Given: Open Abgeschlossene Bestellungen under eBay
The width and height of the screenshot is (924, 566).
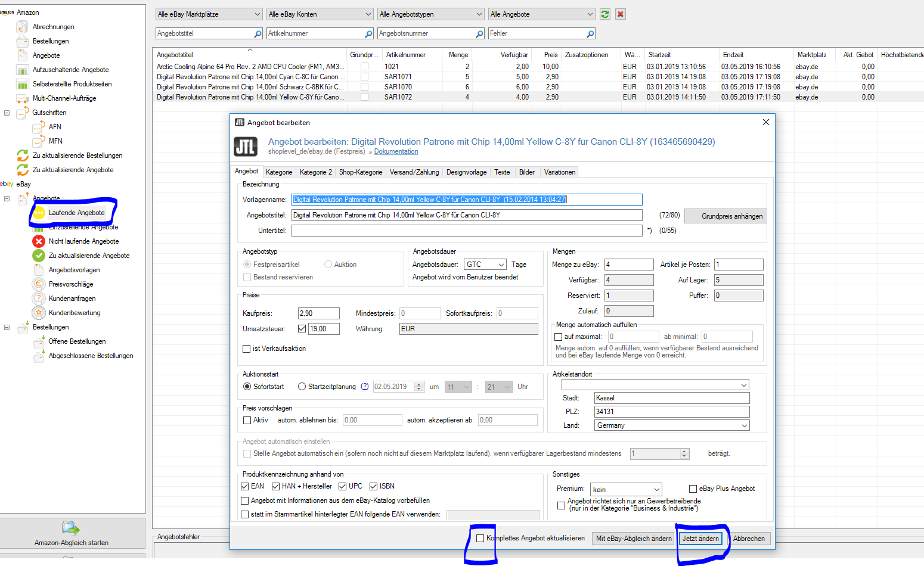Looking at the screenshot, I should (x=91, y=356).
